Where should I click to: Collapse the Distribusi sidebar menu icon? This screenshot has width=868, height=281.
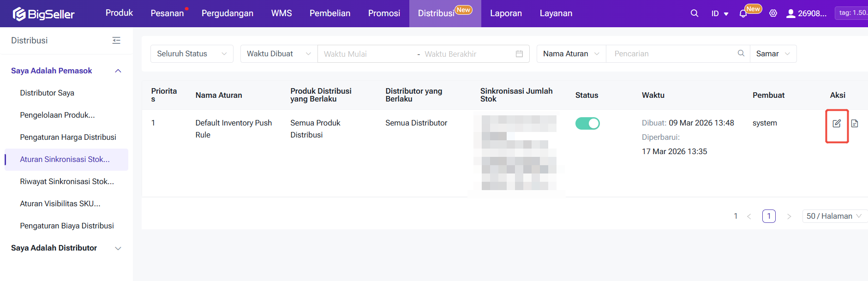point(116,41)
